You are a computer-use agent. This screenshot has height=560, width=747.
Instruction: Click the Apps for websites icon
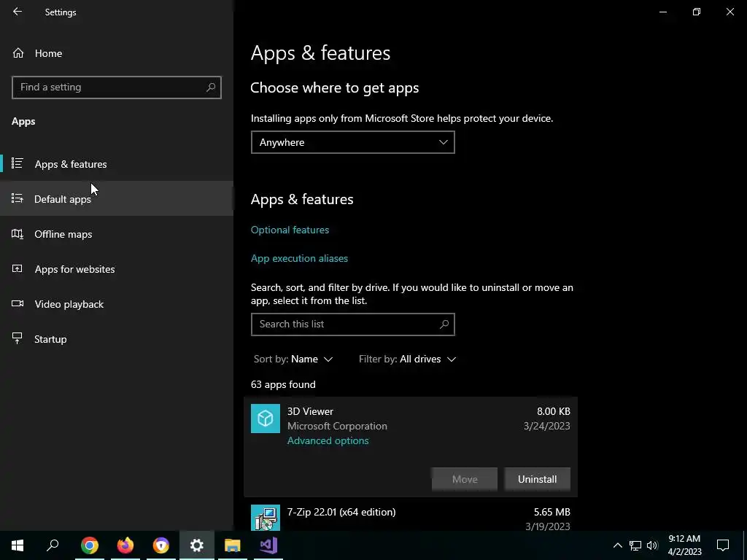(x=18, y=268)
